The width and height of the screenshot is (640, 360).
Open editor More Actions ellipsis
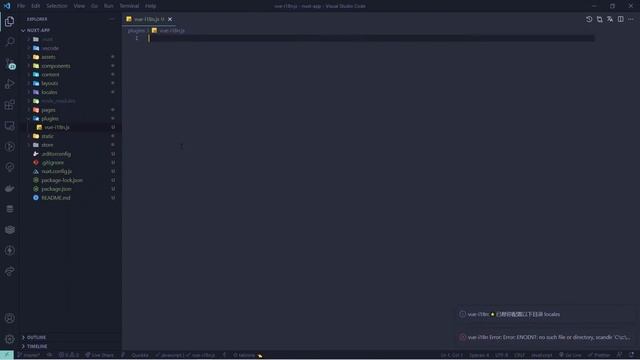(x=631, y=19)
